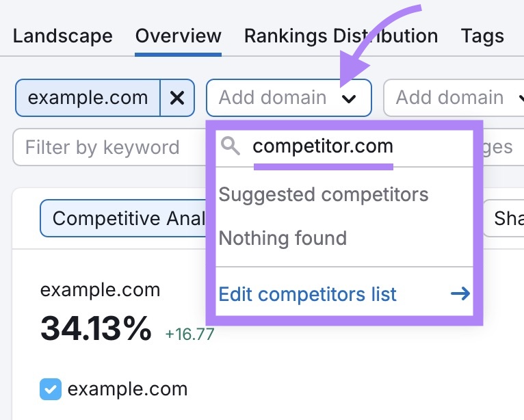Image resolution: width=524 pixels, height=420 pixels.
Task: Click the partially visible Sha button
Action: 505,218
